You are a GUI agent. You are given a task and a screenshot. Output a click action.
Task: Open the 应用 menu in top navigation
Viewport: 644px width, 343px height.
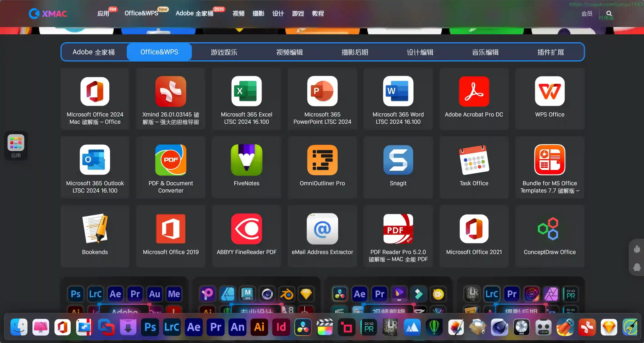tap(103, 13)
